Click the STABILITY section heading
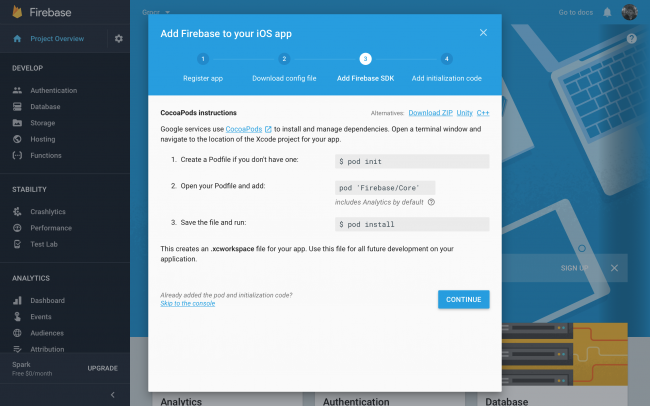Viewport: 650px width, 406px height. [x=29, y=190]
